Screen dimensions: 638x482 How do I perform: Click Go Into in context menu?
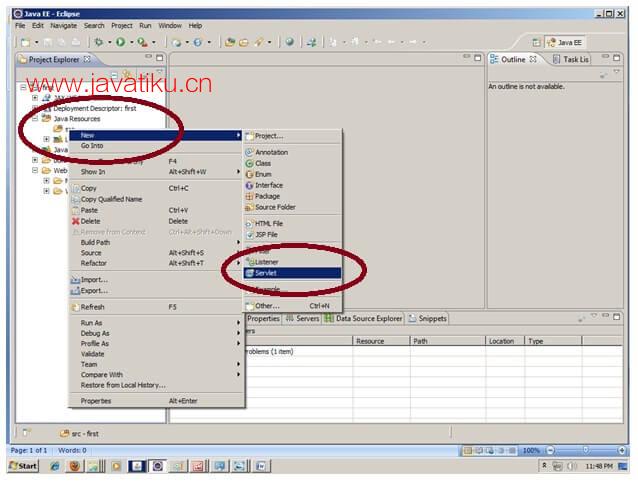pyautogui.click(x=156, y=146)
